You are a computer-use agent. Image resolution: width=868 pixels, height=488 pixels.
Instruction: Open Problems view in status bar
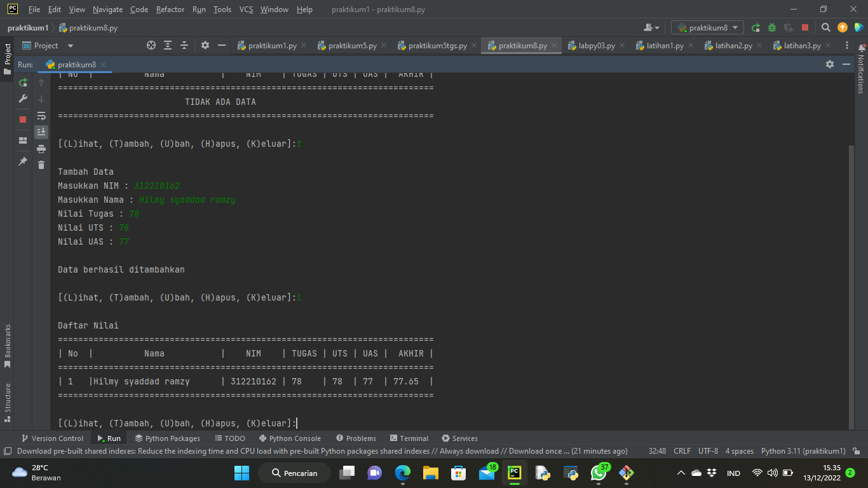(356, 438)
